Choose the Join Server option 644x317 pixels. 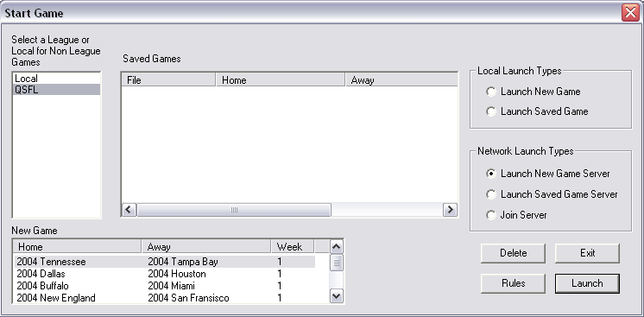point(491,215)
